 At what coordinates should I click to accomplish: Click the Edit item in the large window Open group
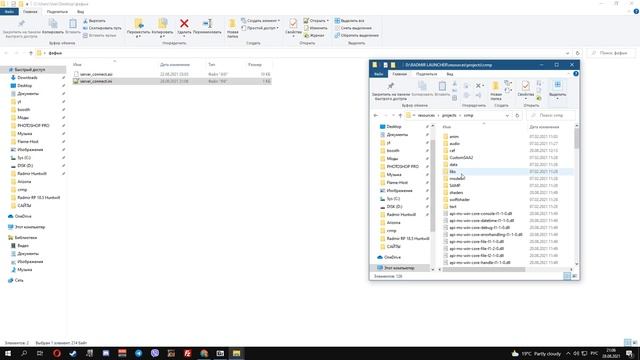pyautogui.click(x=315, y=28)
